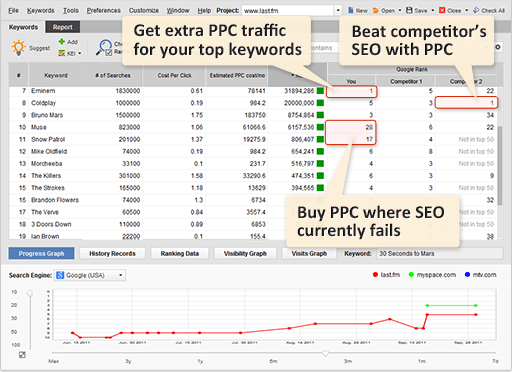Expand the KEI dropdown arrow in the toolbar
Image resolution: width=512 pixels, height=372 pixels.
pos(80,53)
